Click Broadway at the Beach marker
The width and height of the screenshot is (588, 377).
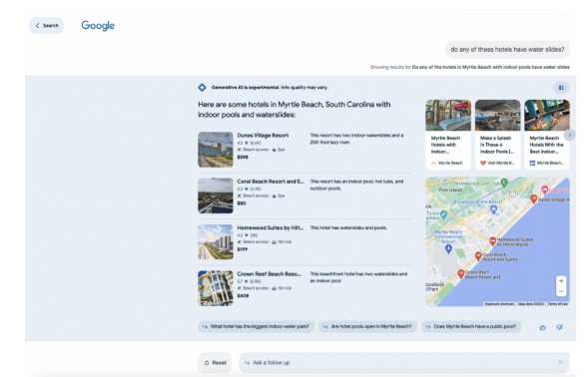coord(493,209)
